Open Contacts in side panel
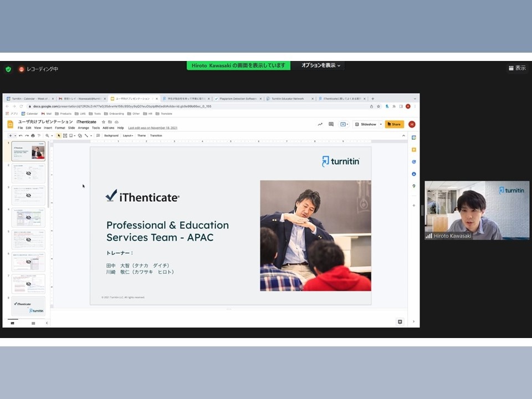This screenshot has width=532, height=399. (x=414, y=174)
